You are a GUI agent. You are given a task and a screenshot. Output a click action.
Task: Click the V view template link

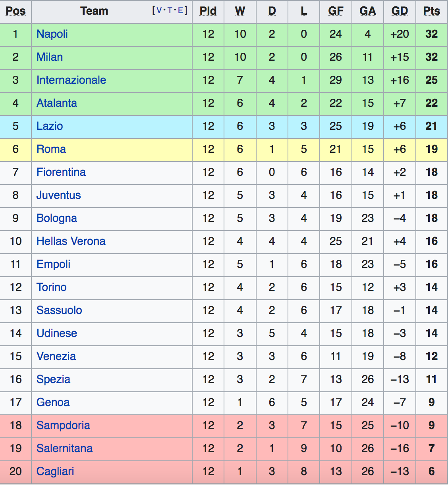[159, 11]
